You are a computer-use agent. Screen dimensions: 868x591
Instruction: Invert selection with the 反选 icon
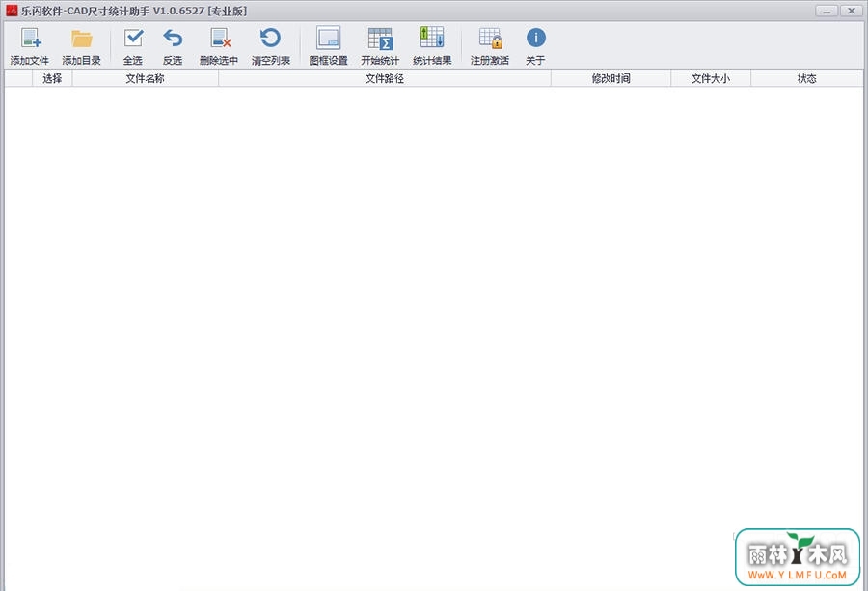click(x=173, y=39)
